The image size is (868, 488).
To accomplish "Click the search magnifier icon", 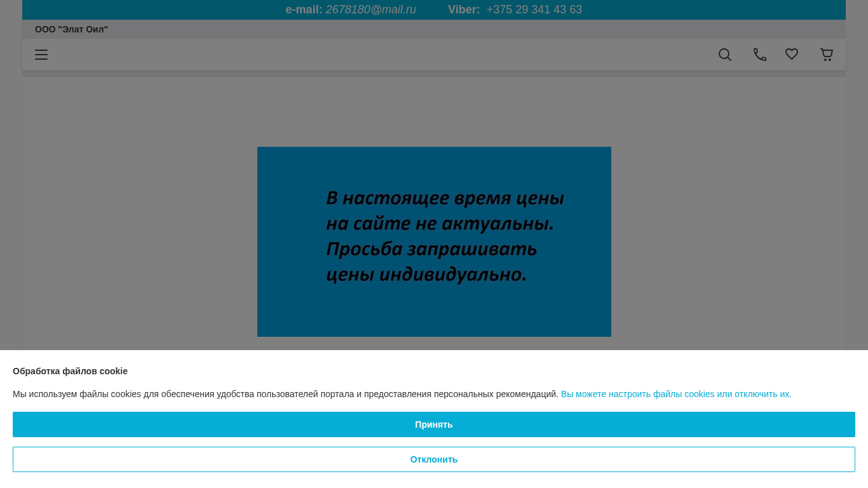I will click(x=725, y=55).
